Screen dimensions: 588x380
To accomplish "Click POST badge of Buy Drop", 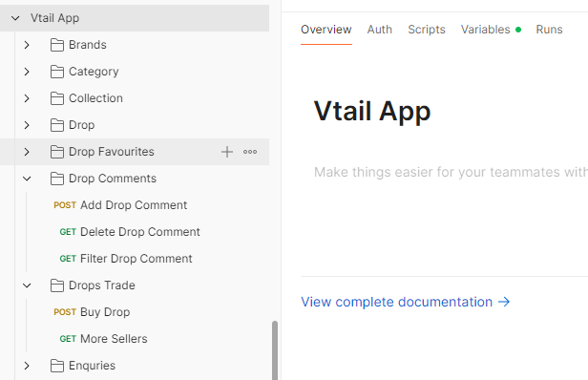I will [x=65, y=312].
